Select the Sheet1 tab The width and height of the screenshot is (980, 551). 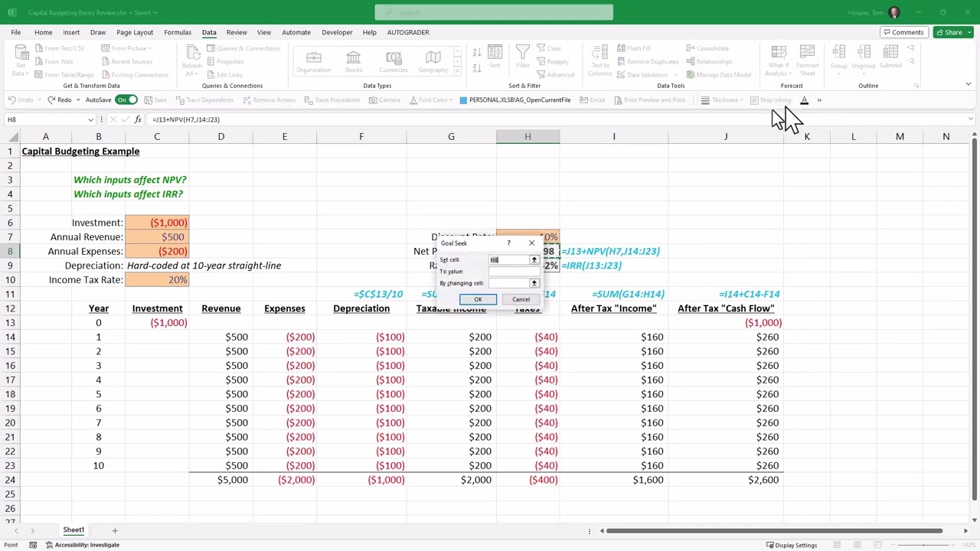[73, 530]
